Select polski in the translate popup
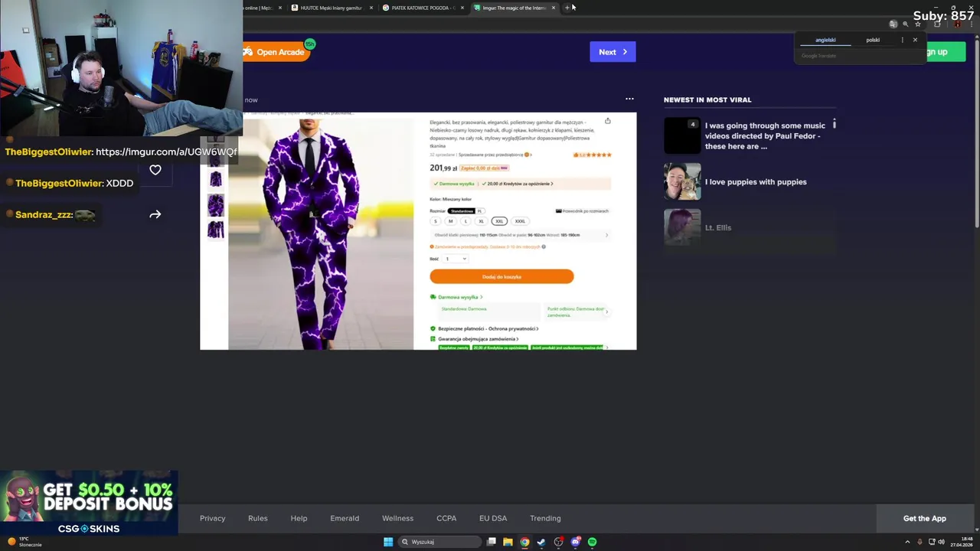This screenshot has height=551, width=980. pyautogui.click(x=873, y=40)
